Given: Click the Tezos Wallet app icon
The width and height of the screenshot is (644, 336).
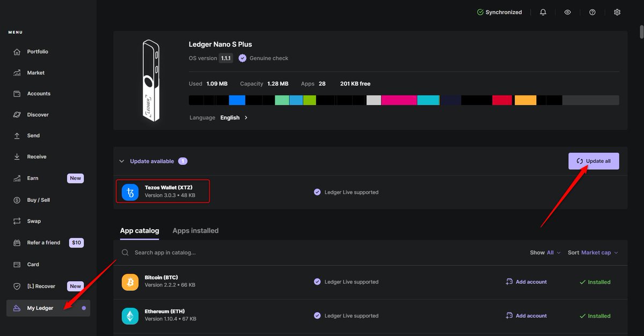Looking at the screenshot, I should click(x=130, y=191).
